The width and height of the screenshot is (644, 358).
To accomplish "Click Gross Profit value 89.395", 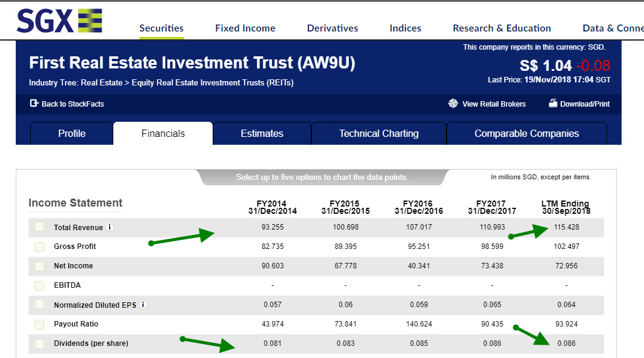I will tap(345, 247).
